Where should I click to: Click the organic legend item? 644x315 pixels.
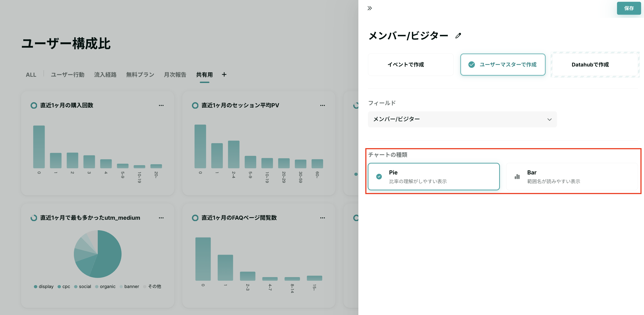point(105,286)
